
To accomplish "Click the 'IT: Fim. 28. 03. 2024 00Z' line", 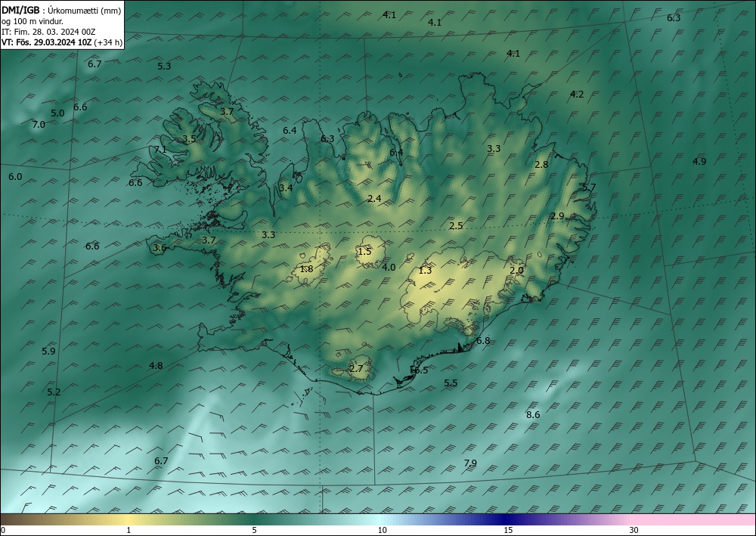I will point(48,32).
